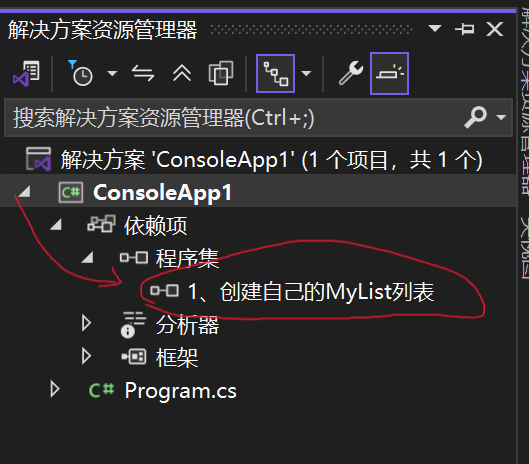
Task: Open the file nesting dropdown arrow
Action: coord(306,73)
